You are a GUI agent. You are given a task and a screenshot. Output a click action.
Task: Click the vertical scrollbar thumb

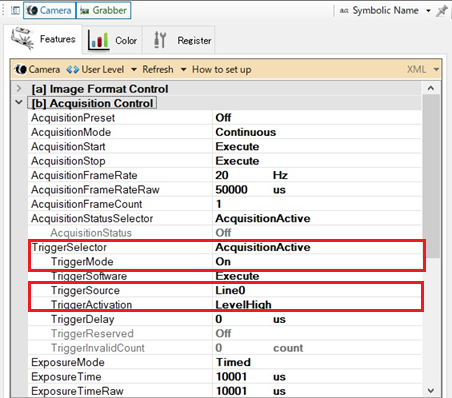tap(431, 176)
